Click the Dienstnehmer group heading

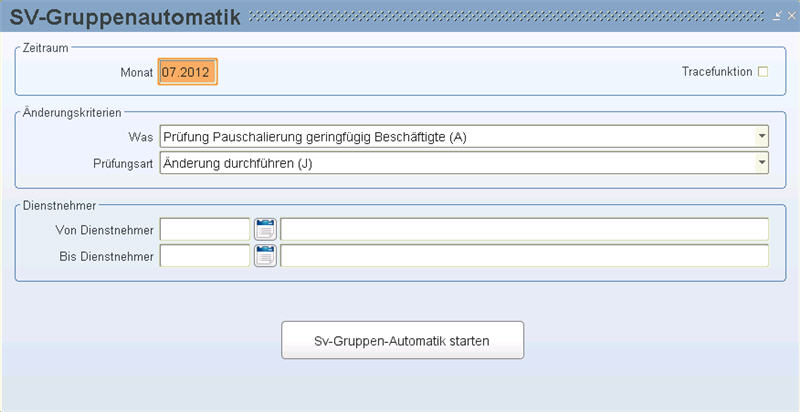tap(59, 206)
